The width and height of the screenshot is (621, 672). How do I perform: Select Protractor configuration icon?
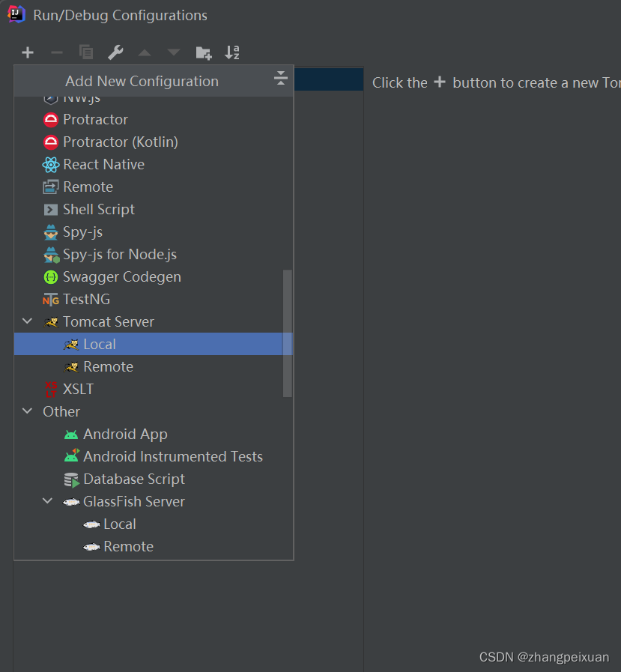coord(51,120)
